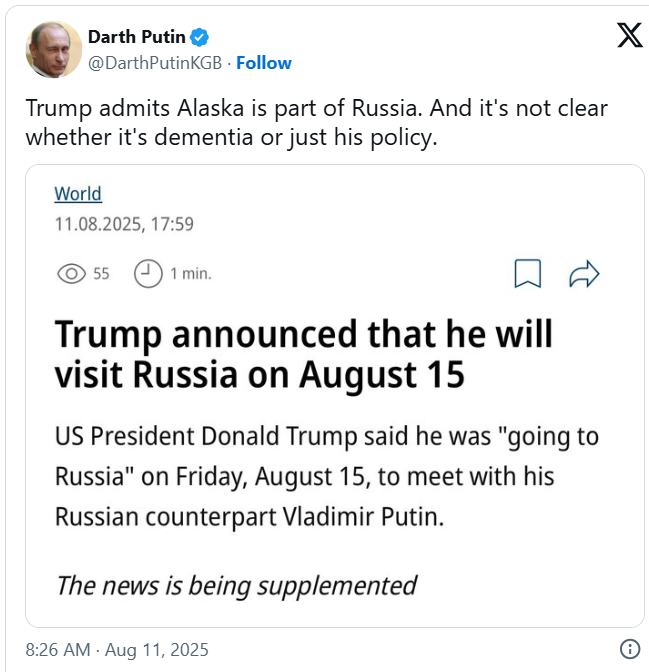The height and width of the screenshot is (672, 649).
Task: Click the 1 min. reading time label
Action: [x=191, y=274]
